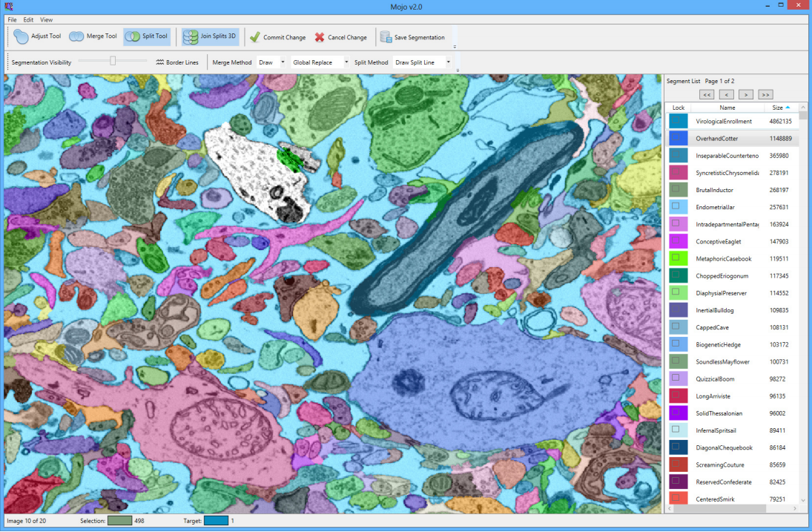The width and height of the screenshot is (812, 532).
Task: Select the IntradepartmentalPentagon segment name
Action: (x=727, y=225)
